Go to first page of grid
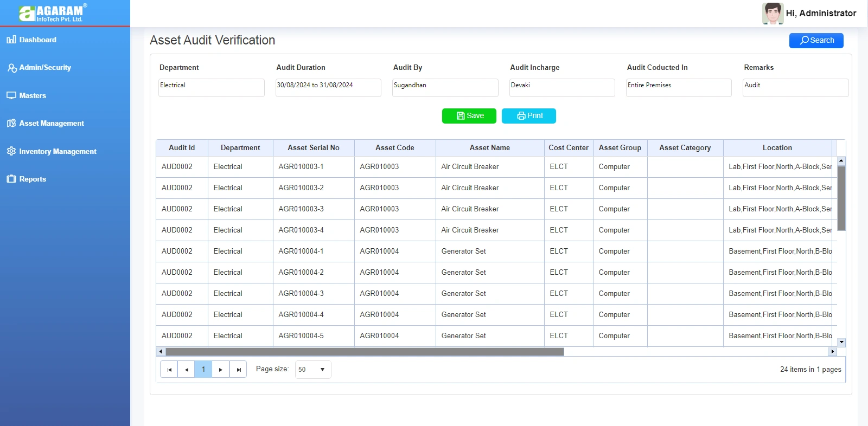The width and height of the screenshot is (868, 426). (x=169, y=370)
